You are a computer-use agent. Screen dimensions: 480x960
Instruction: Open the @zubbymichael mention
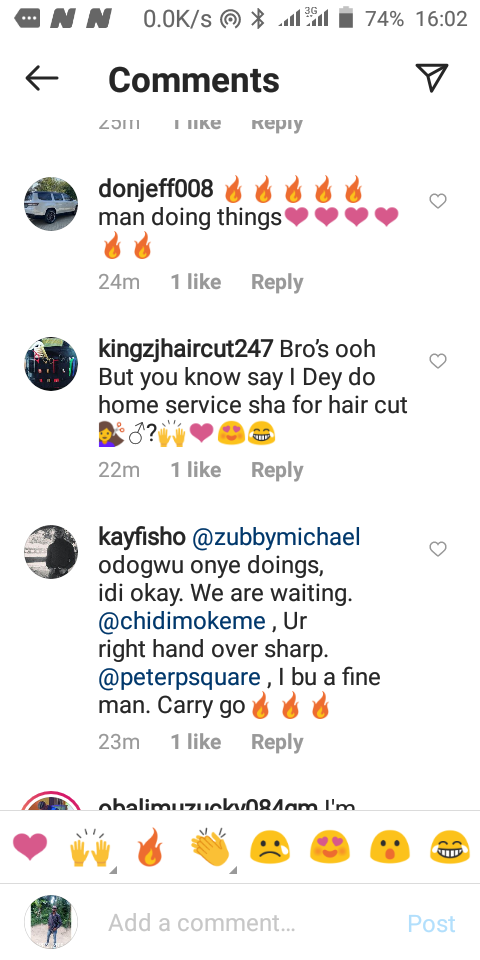tap(276, 537)
